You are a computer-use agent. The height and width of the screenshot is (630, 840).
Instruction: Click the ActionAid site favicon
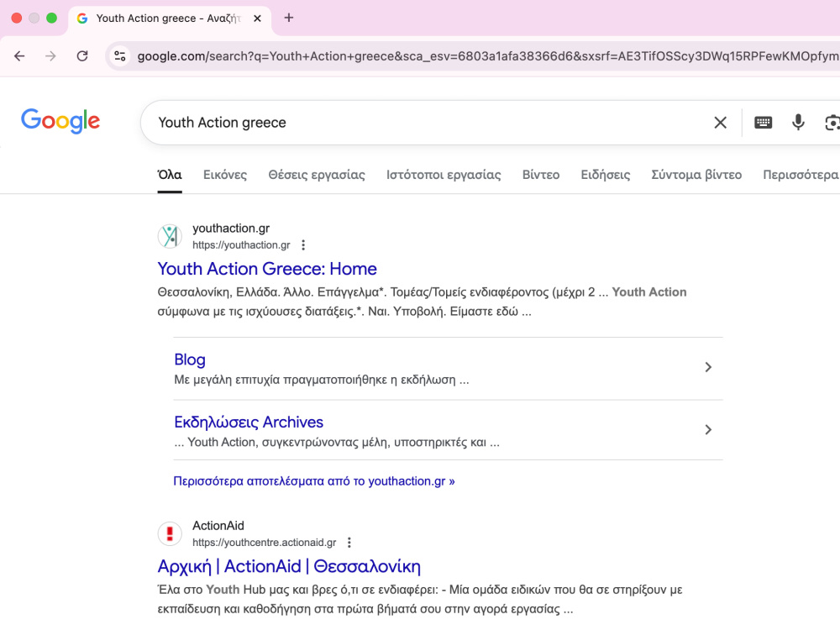coord(170,533)
